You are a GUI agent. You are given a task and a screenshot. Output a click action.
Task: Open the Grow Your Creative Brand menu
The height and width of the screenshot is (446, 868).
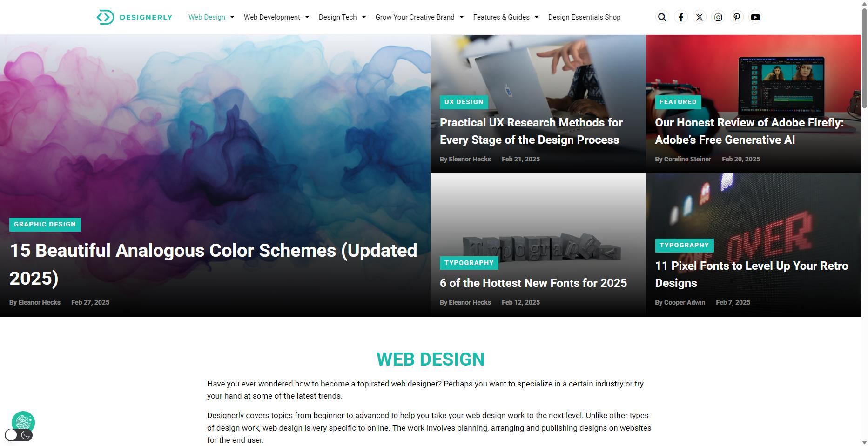click(x=415, y=17)
